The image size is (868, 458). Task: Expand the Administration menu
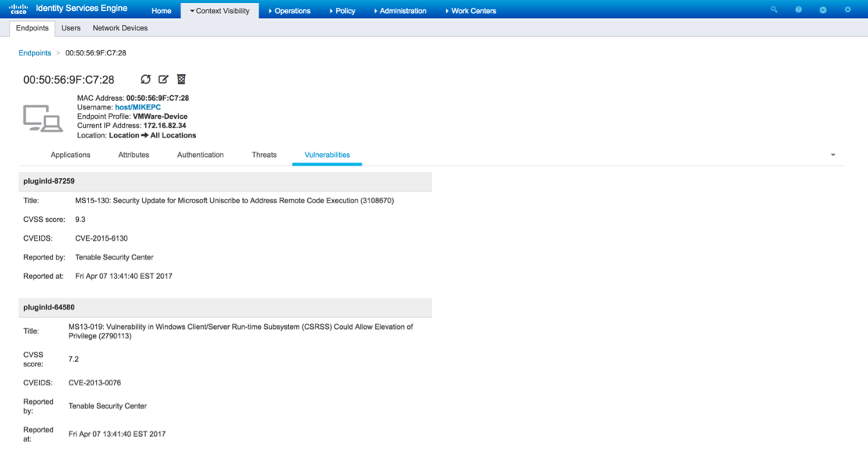pos(400,10)
